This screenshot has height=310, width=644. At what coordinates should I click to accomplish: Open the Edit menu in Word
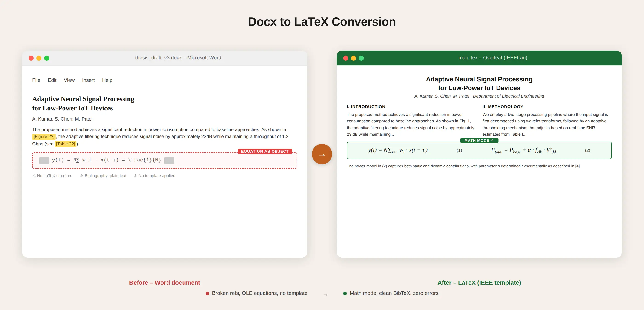[52, 80]
